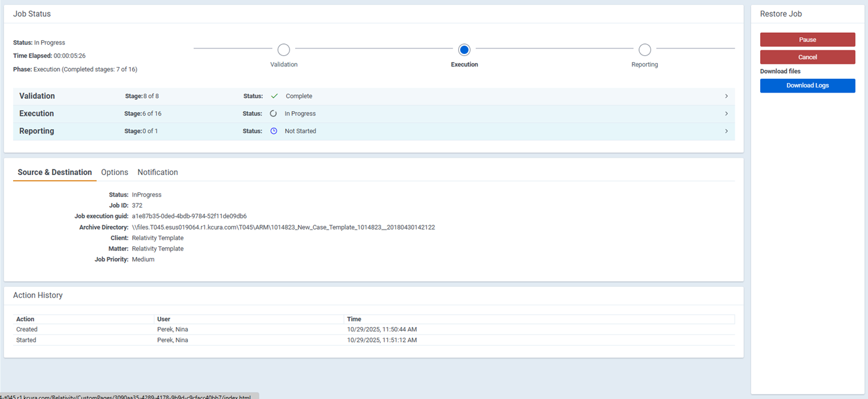Pause the restore job
Viewport: 868px width, 399px height.
point(807,39)
